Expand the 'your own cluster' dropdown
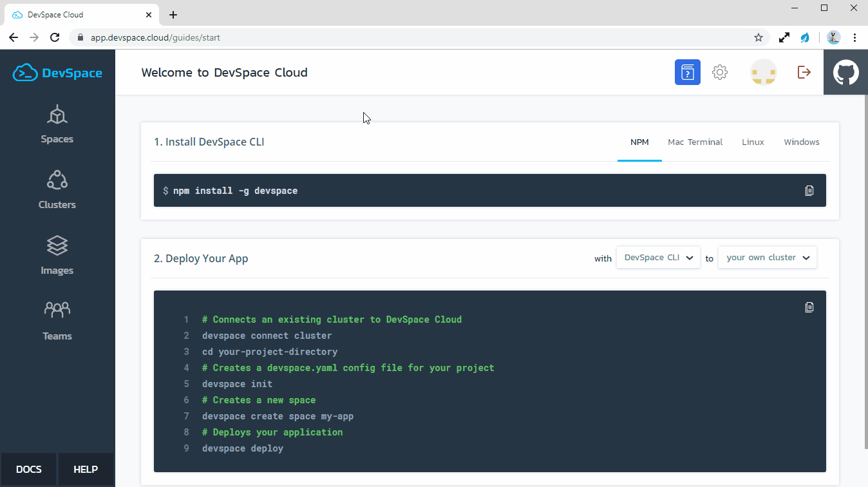 767,258
